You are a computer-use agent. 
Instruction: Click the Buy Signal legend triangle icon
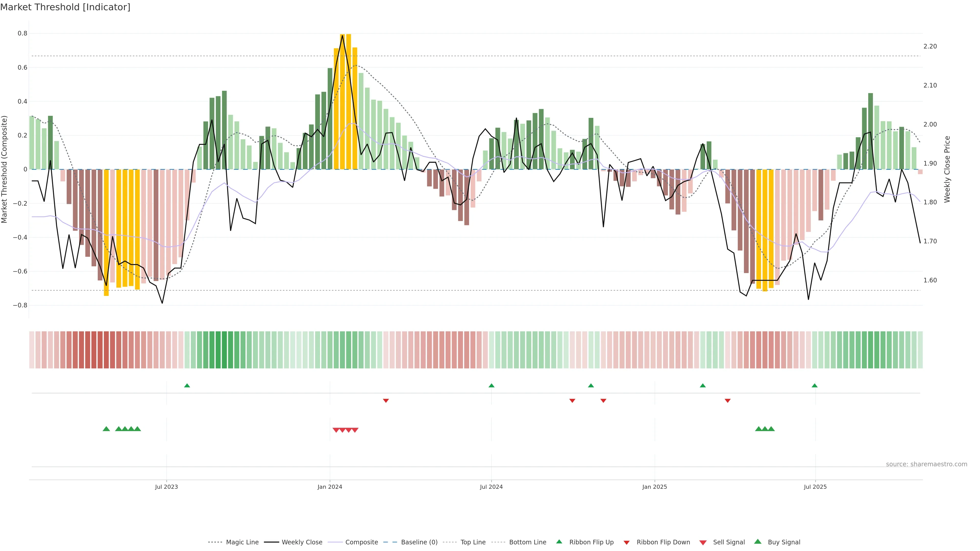(757, 542)
